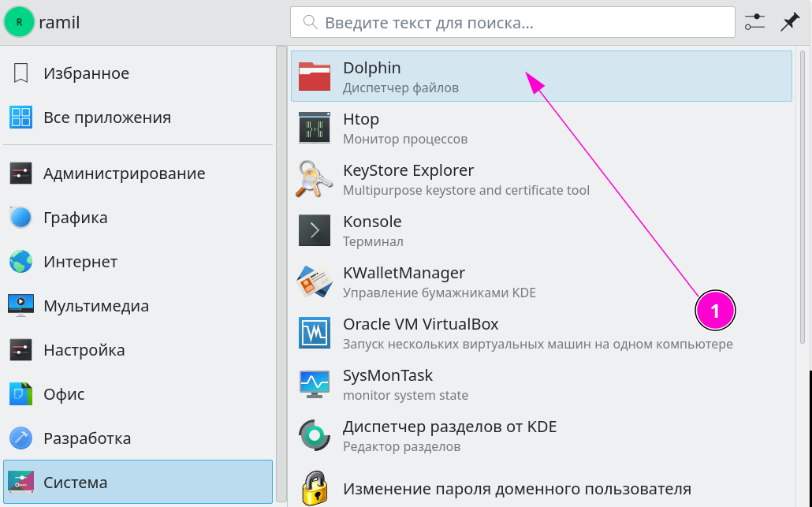This screenshot has height=507, width=812.
Task: Click the padlock domain password icon
Action: pyautogui.click(x=315, y=488)
